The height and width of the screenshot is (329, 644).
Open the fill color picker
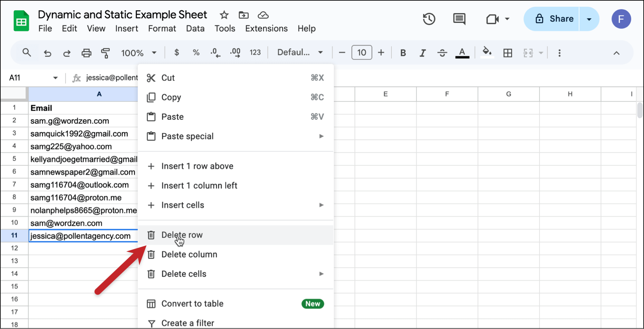(487, 52)
